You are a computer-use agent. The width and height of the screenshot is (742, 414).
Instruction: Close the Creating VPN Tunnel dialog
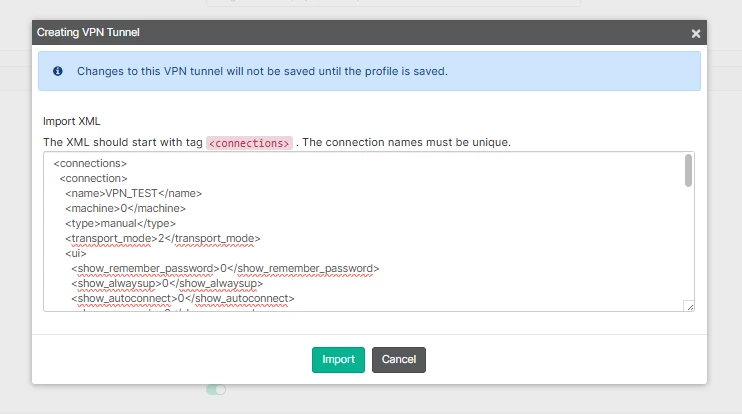pos(695,34)
